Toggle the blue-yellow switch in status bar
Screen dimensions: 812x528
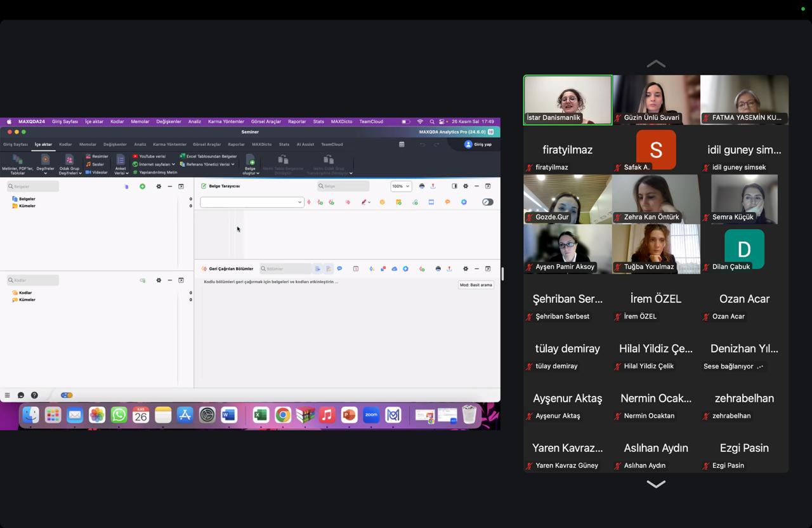click(67, 395)
